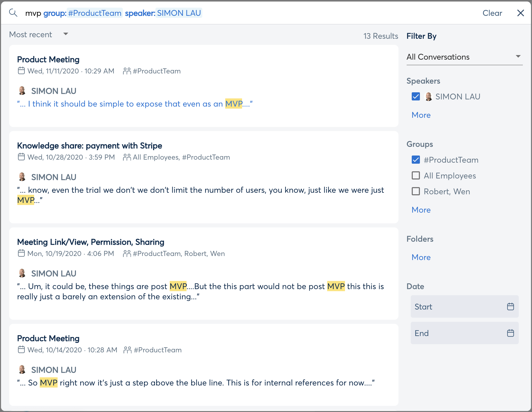Expand the All Conversations dropdown
Screen dimensions: 532x412
pyautogui.click(x=464, y=57)
